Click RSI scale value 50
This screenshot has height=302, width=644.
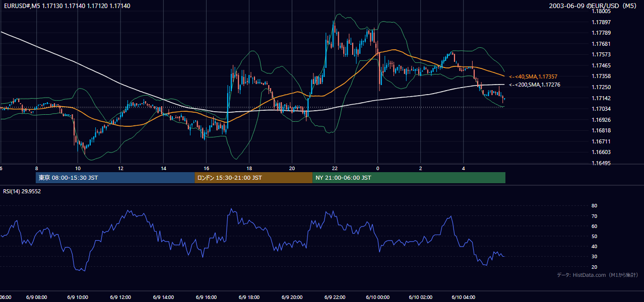(x=594, y=236)
